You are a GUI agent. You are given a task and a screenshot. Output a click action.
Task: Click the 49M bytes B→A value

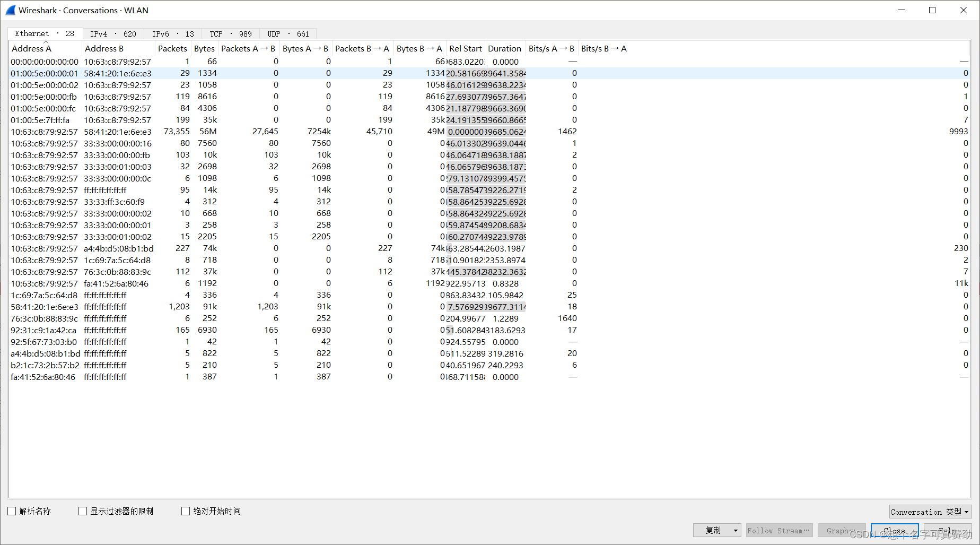[x=436, y=132]
